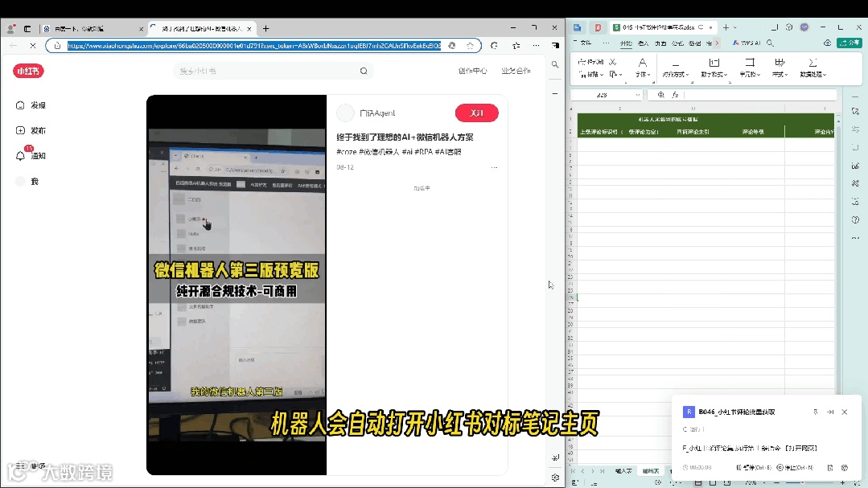This screenshot has height=488, width=868.
Task: Open WPS AI from the ribbon
Action: tap(747, 43)
